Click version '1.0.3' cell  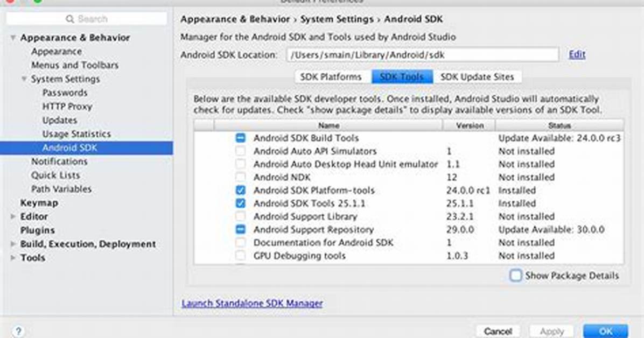[457, 256]
